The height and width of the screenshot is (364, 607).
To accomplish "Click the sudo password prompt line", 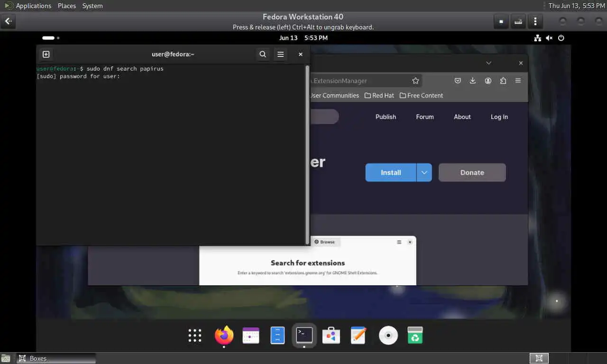I will coord(78,76).
